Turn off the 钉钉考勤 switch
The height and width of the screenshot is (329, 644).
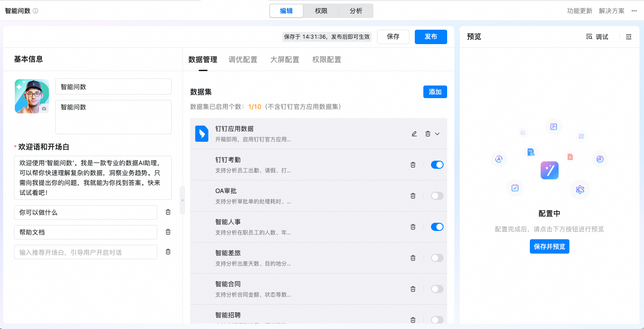pos(437,165)
